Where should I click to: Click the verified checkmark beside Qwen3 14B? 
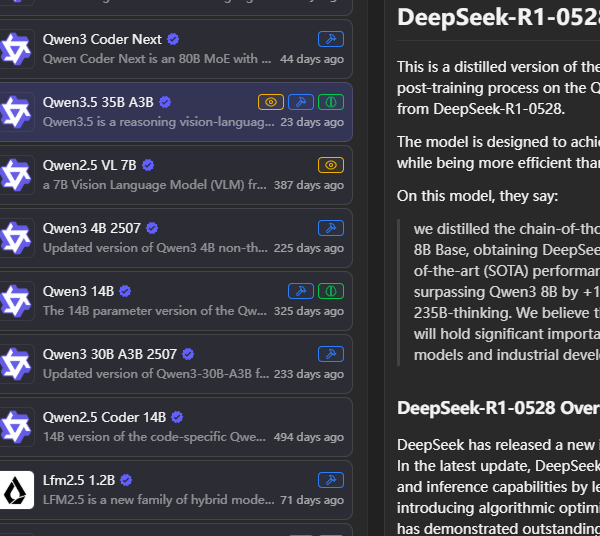[x=126, y=291]
